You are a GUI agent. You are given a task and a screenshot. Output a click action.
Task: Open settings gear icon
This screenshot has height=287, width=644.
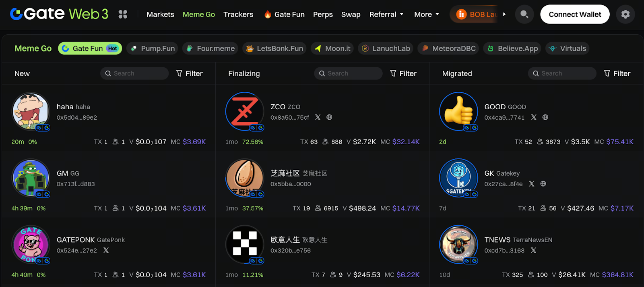tap(625, 14)
